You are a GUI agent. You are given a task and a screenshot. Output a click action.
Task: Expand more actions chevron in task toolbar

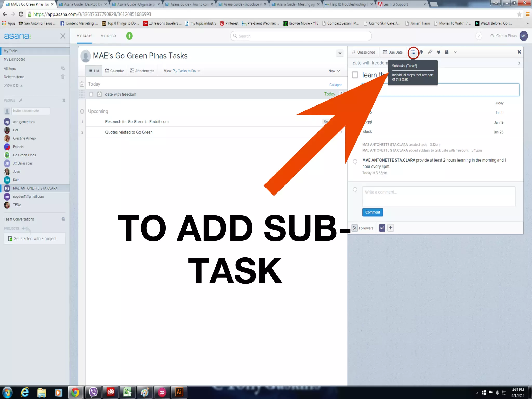(455, 52)
